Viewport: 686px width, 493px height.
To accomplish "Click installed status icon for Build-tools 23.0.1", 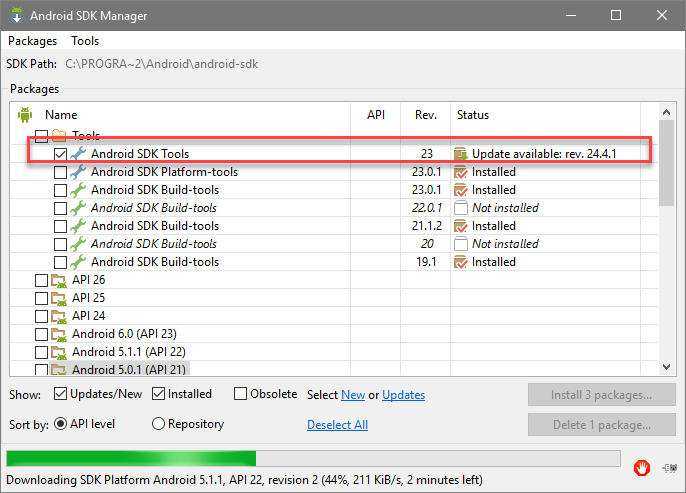I will point(461,190).
